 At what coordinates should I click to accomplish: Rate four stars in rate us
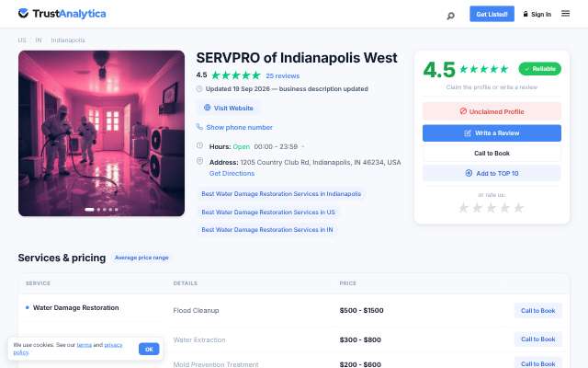point(504,208)
